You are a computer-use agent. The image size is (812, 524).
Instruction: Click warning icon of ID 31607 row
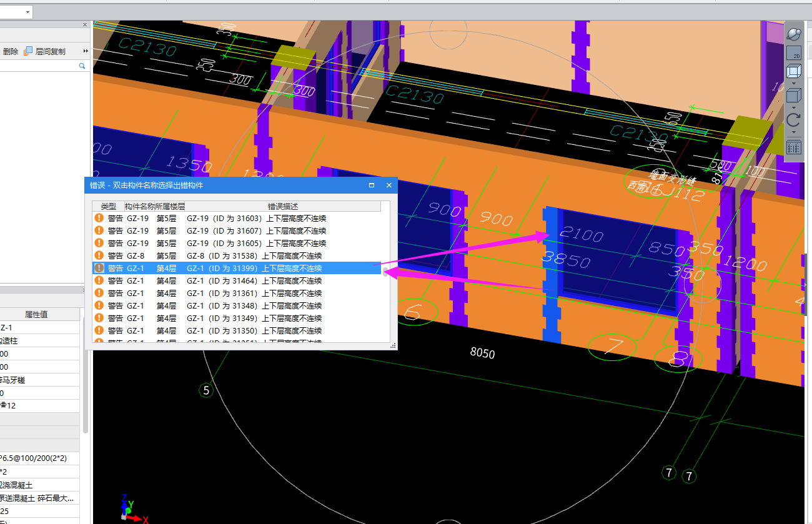99,231
